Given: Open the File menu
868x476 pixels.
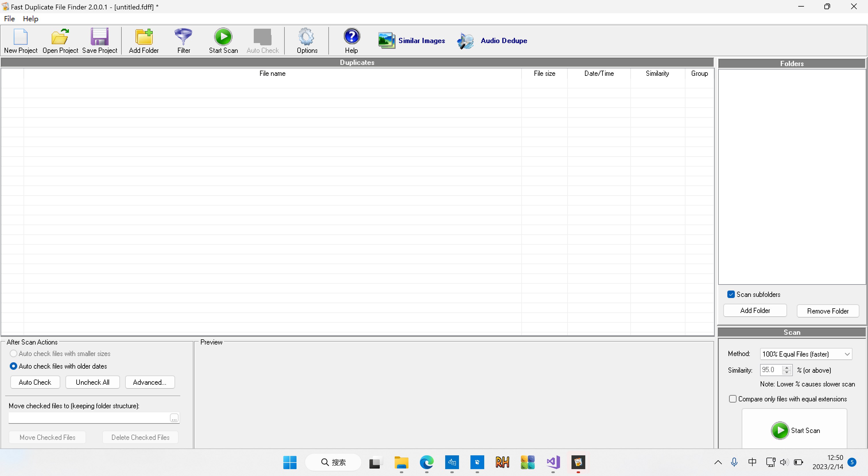Looking at the screenshot, I should 9,19.
